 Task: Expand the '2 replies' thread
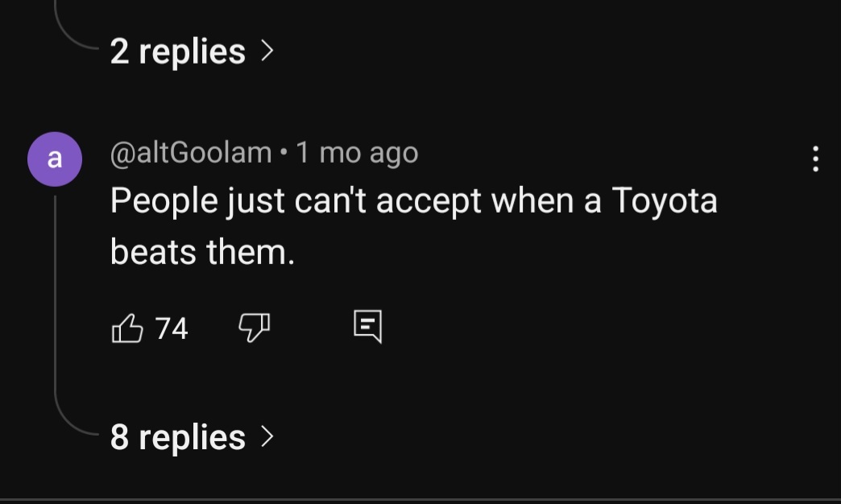pyautogui.click(x=178, y=52)
